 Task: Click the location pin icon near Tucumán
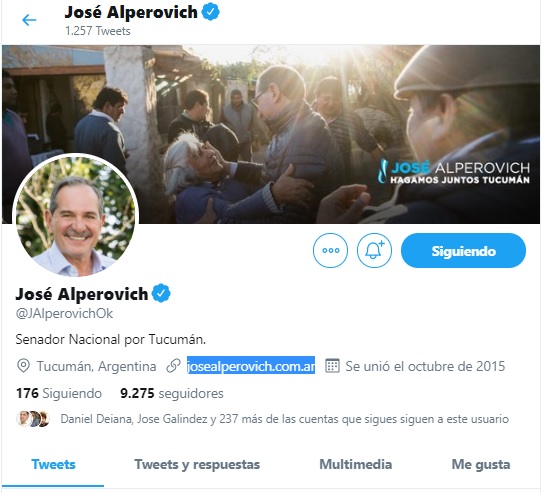[23, 366]
